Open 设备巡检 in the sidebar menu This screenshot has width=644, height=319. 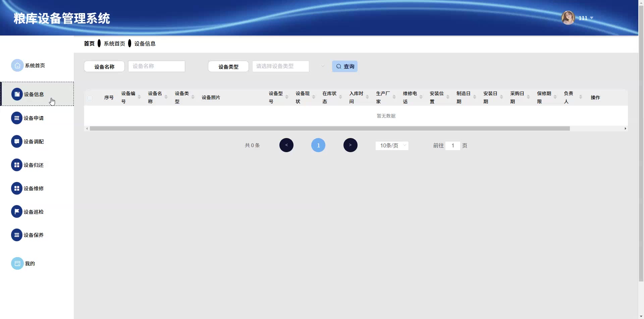click(34, 212)
